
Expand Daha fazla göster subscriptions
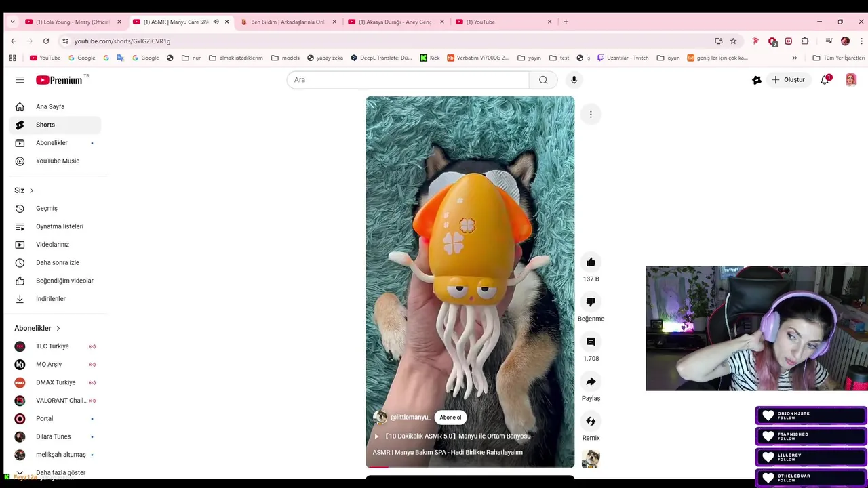(55, 472)
